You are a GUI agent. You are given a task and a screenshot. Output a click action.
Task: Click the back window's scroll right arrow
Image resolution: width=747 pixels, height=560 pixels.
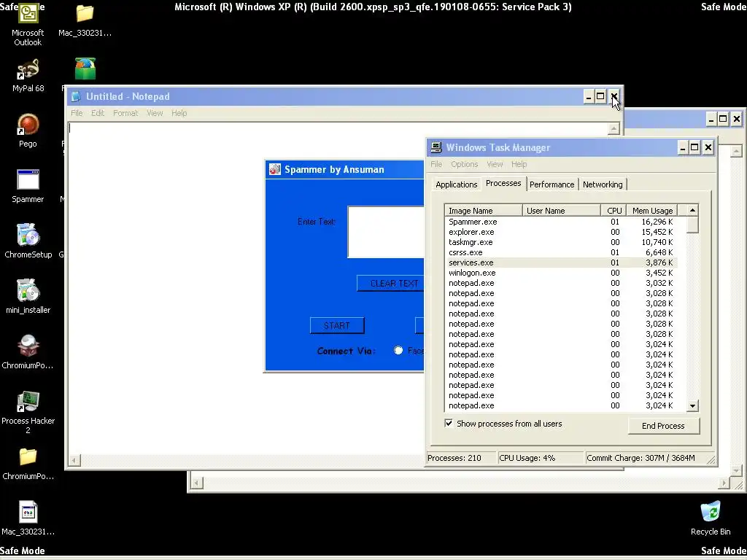pos(724,483)
